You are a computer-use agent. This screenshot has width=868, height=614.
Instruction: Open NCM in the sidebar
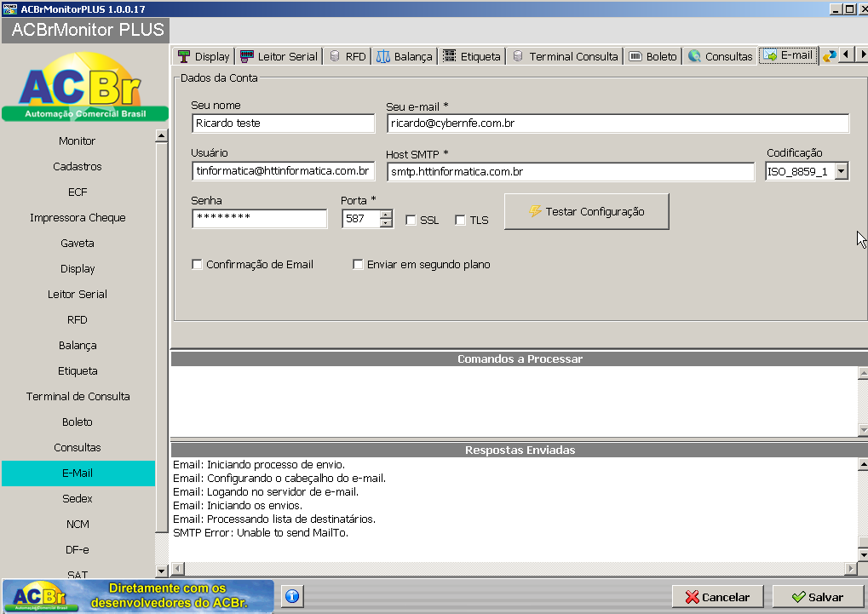(78, 525)
